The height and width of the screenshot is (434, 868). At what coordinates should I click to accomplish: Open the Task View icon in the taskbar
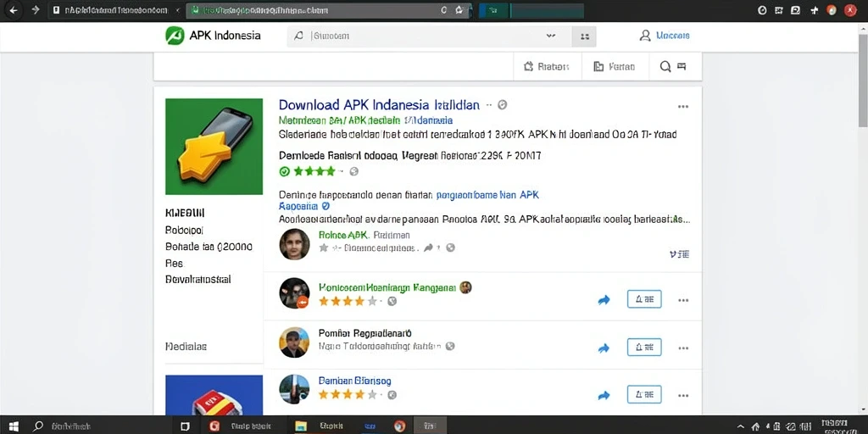[185, 426]
